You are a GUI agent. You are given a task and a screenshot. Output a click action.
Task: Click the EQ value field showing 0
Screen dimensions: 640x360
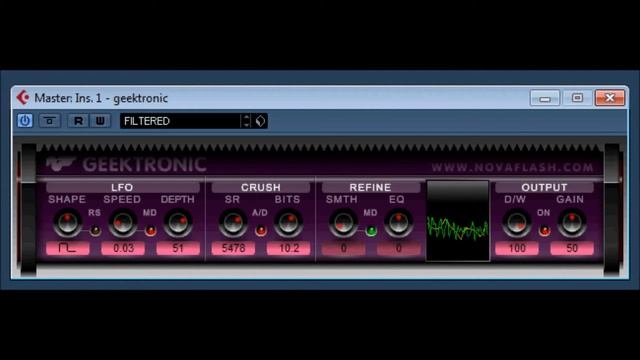pos(398,248)
